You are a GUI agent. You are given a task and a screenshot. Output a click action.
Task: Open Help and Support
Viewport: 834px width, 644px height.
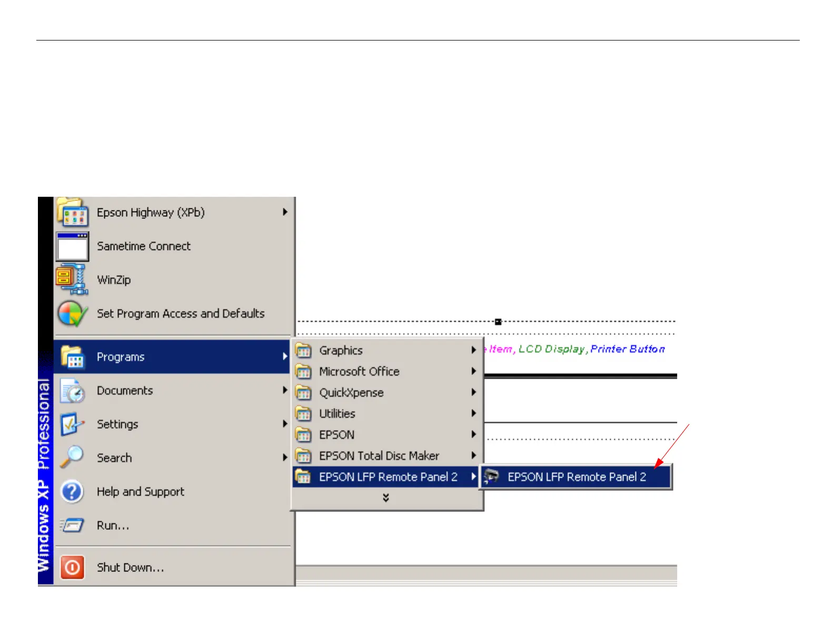172,491
